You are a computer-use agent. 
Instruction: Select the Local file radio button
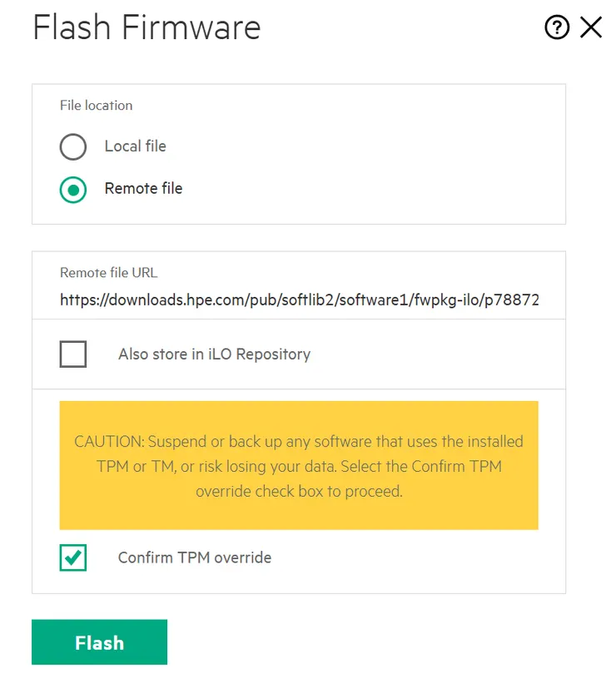(73, 146)
